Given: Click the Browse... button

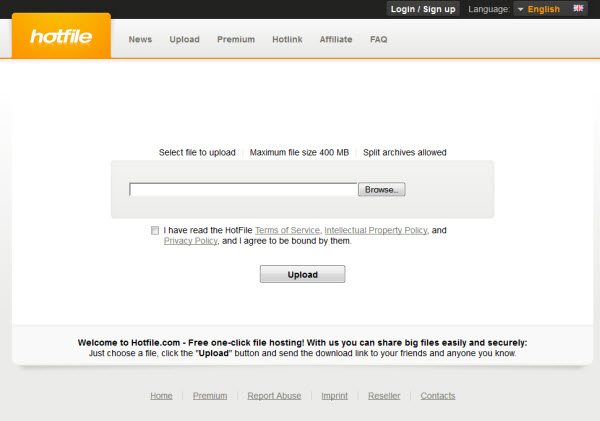Looking at the screenshot, I should pos(382,189).
